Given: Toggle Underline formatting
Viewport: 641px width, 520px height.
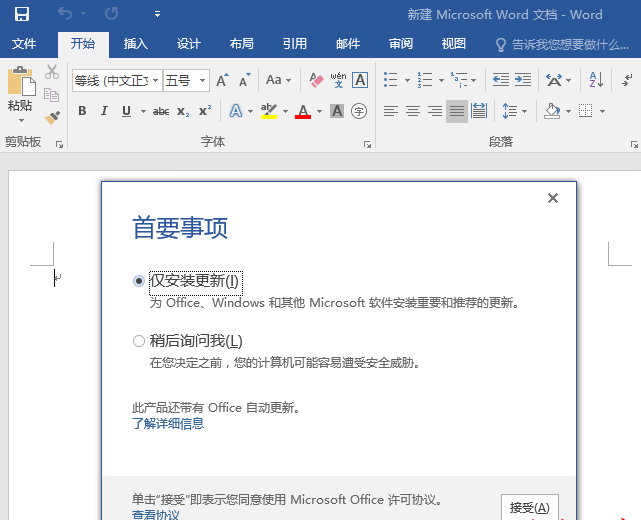Looking at the screenshot, I should pos(126,111).
